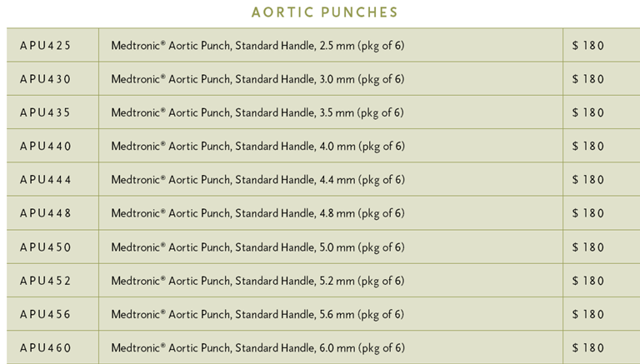Select product code APU430

(45, 79)
